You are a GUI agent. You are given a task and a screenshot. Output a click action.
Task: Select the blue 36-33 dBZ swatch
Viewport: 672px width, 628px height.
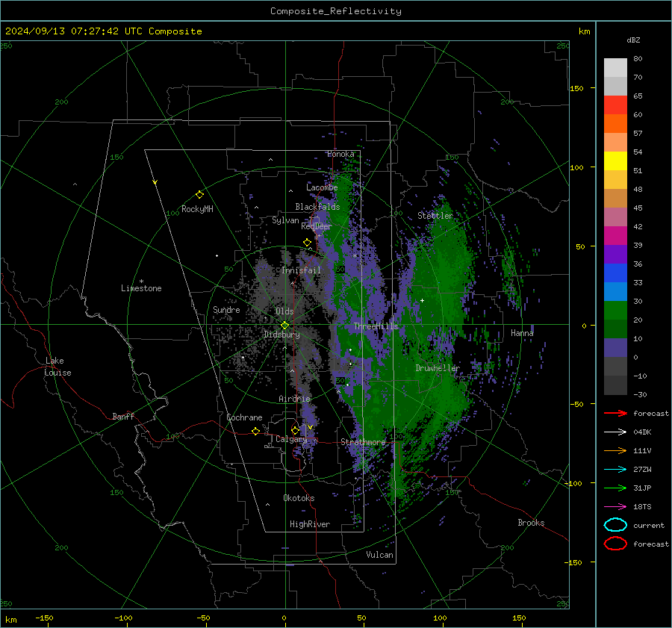point(615,273)
